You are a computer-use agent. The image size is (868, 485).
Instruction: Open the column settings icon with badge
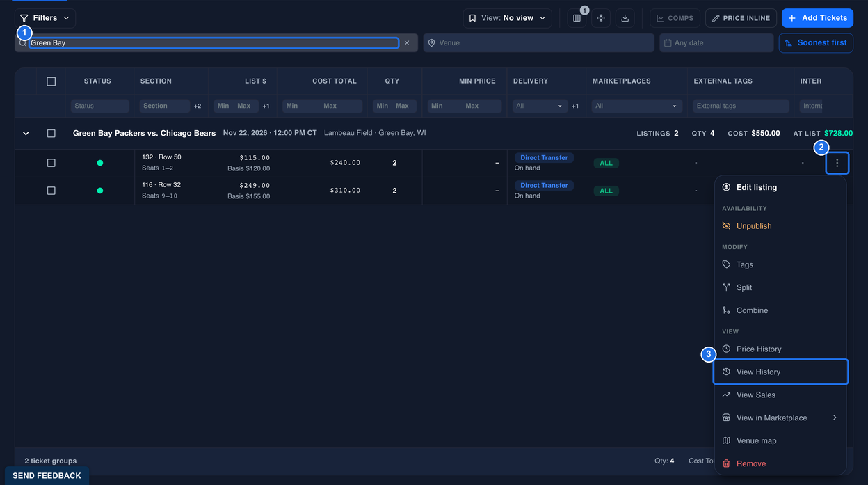(x=577, y=18)
